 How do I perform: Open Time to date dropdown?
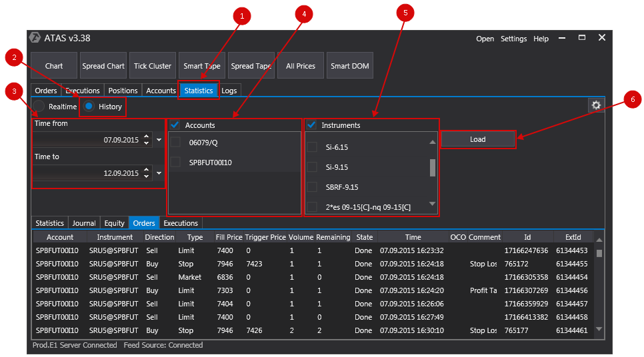click(159, 173)
